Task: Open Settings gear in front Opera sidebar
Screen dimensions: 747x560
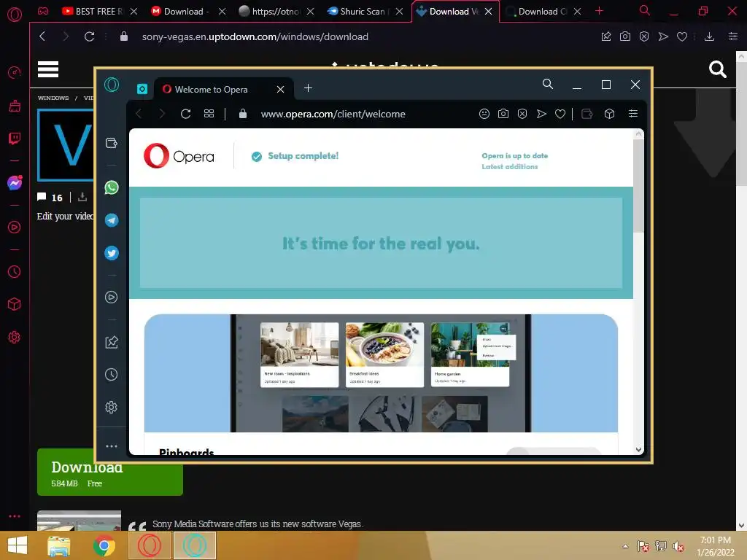Action: [x=111, y=407]
